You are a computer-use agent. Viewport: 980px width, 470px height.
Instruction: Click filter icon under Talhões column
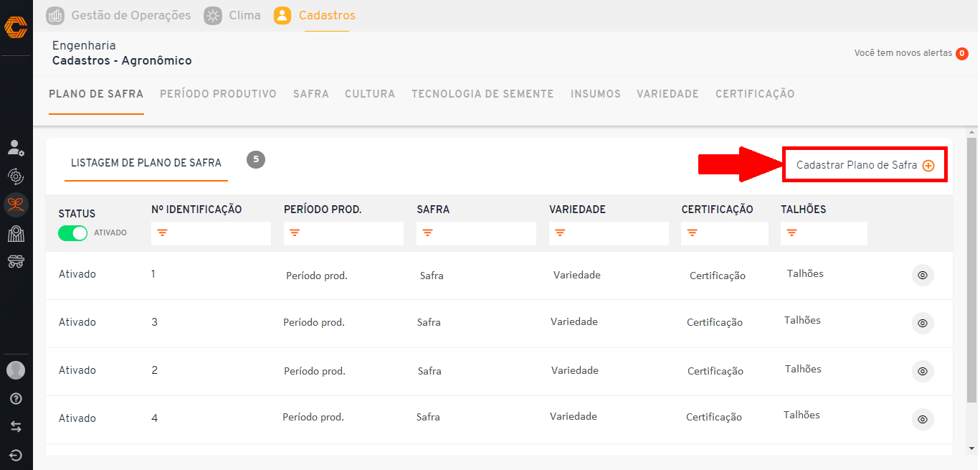(791, 232)
